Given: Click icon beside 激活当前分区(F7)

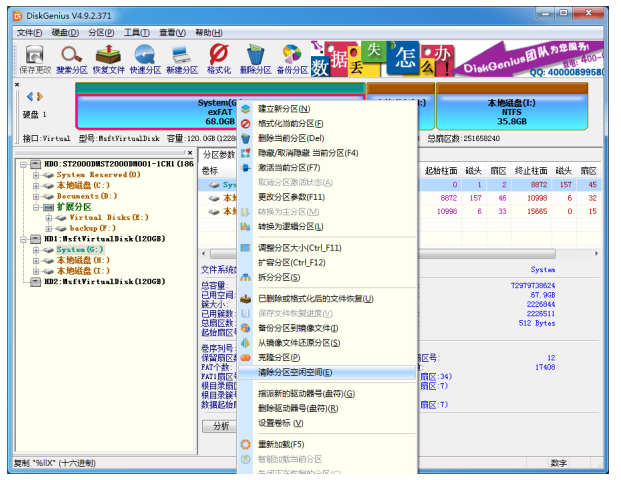Looking at the screenshot, I should click(246, 168).
